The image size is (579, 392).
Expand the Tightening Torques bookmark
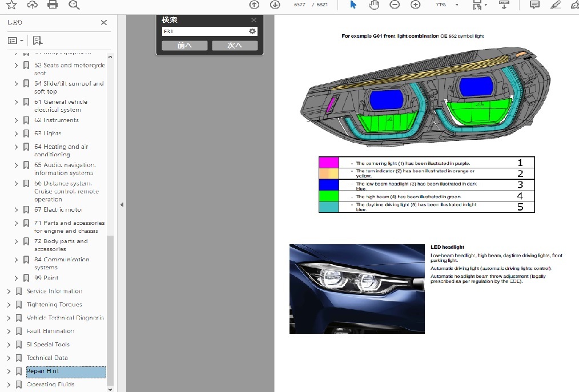(x=9, y=305)
